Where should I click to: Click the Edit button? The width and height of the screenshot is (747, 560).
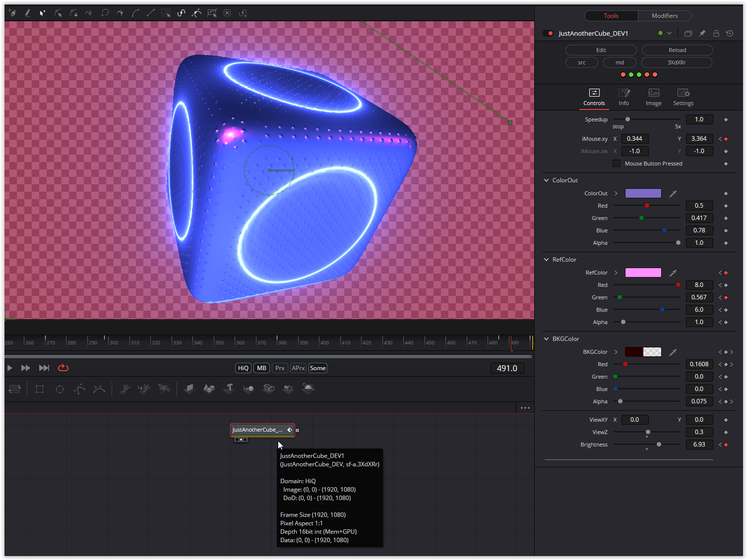601,50
